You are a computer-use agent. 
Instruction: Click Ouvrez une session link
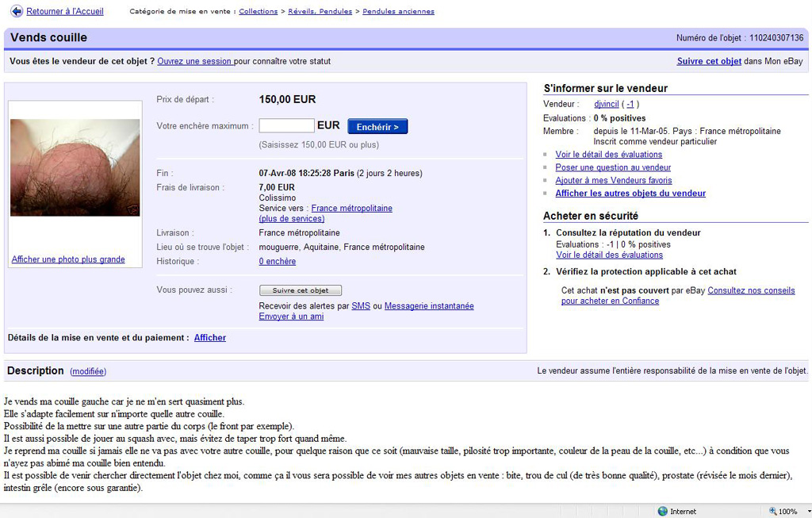[194, 61]
